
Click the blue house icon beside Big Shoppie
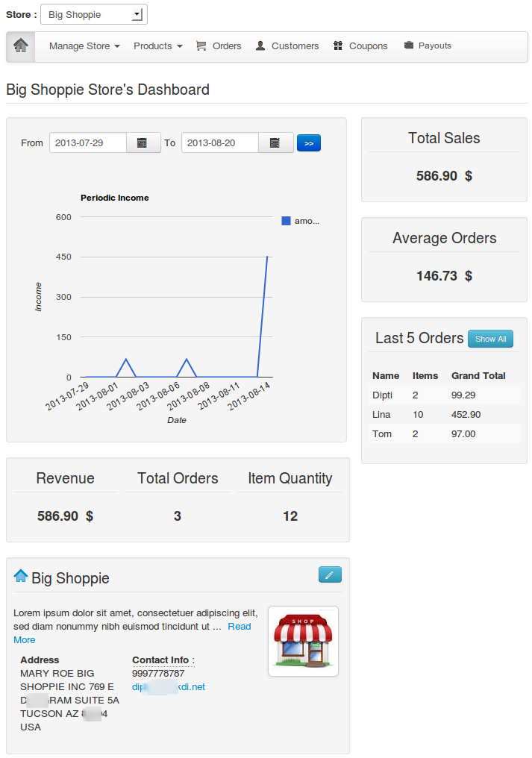(x=21, y=576)
